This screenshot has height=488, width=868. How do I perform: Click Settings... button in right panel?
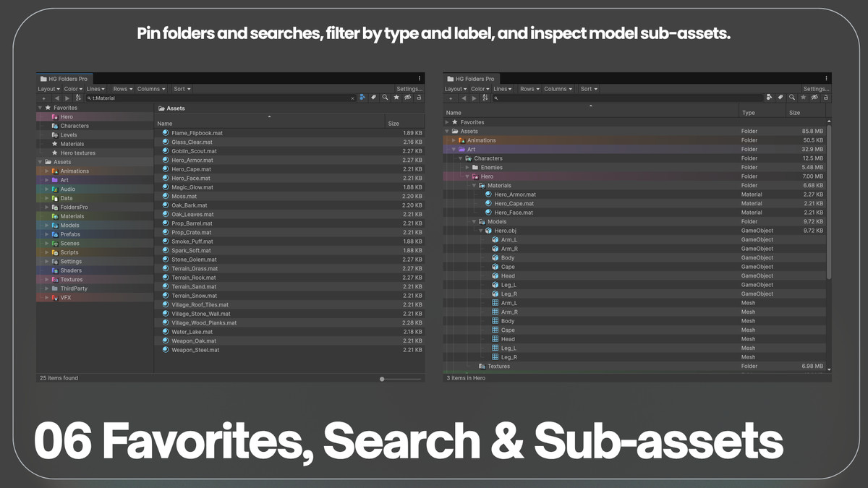(816, 89)
